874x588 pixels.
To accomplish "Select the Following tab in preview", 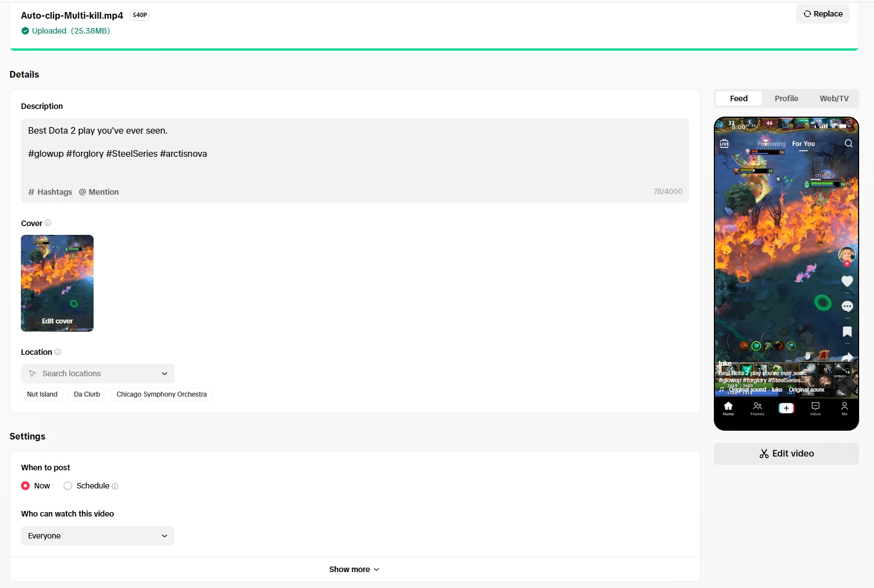I will 772,144.
